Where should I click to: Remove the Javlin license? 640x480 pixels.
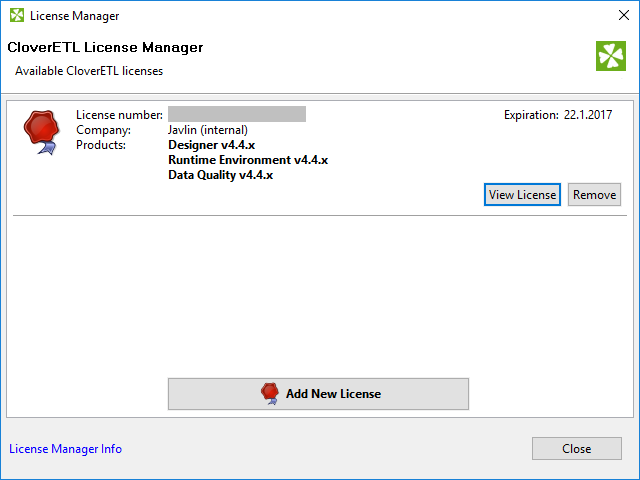click(594, 194)
